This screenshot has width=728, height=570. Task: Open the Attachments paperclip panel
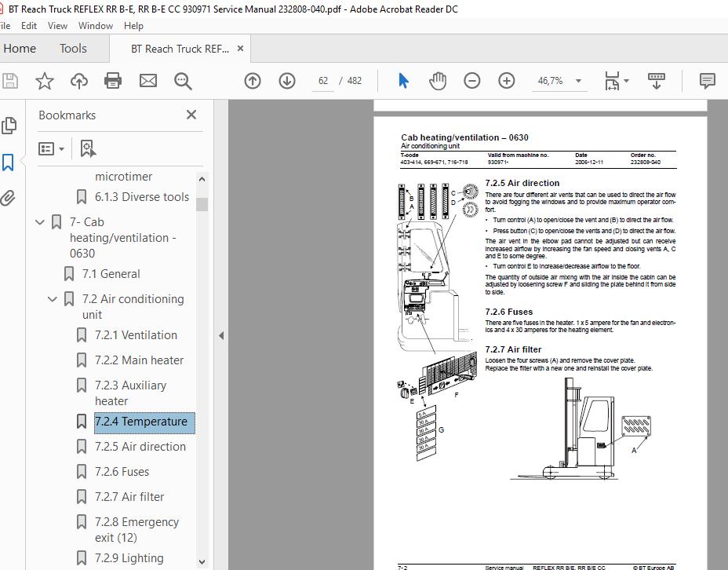click(x=8, y=198)
